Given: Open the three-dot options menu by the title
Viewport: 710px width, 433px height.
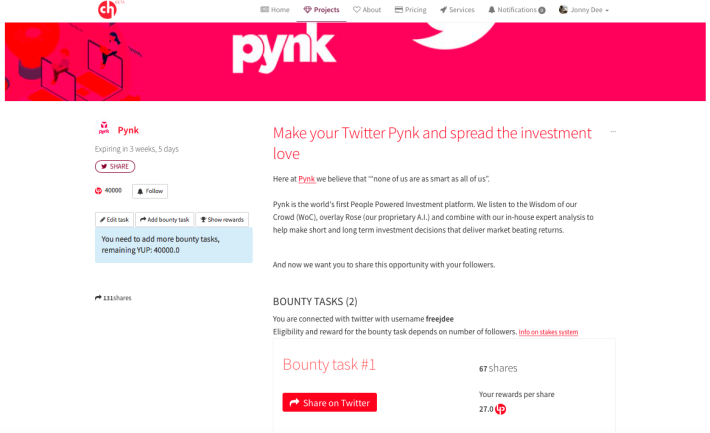Looking at the screenshot, I should click(613, 131).
